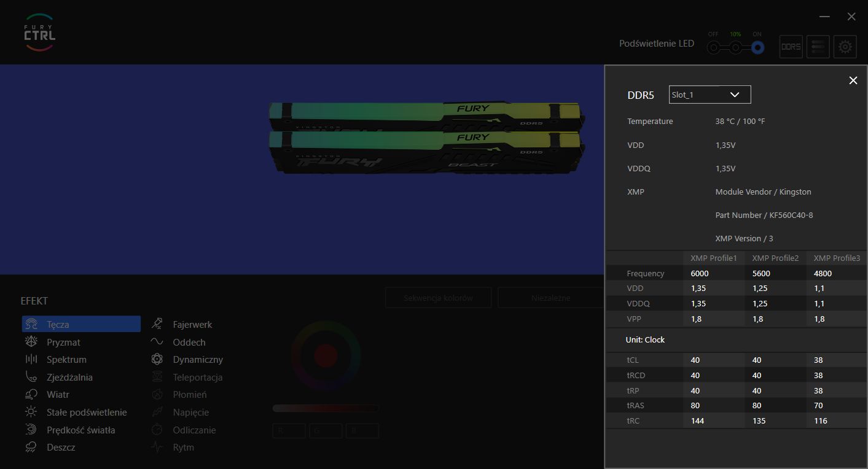The width and height of the screenshot is (868, 469).
Task: Focus the R color value field
Action: (289, 431)
